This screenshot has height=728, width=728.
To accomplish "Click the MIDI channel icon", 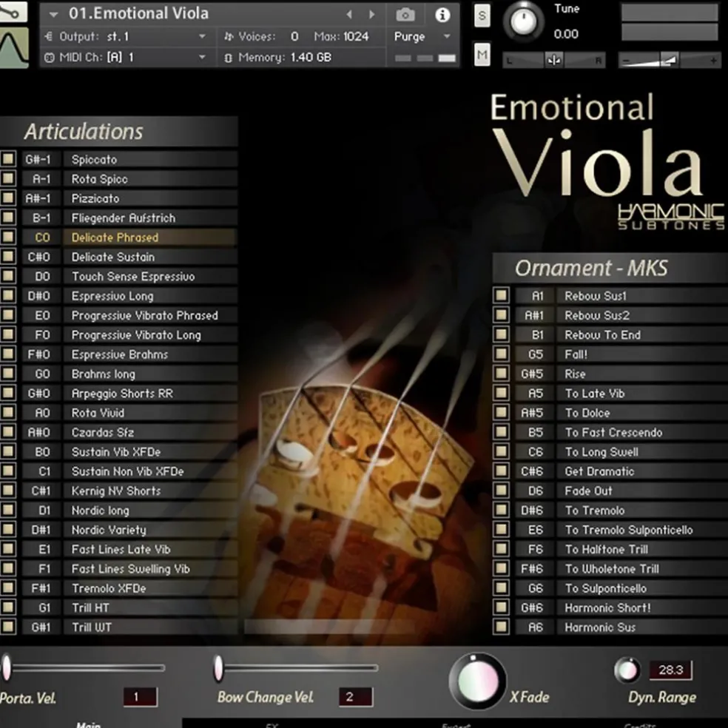I will (x=49, y=58).
